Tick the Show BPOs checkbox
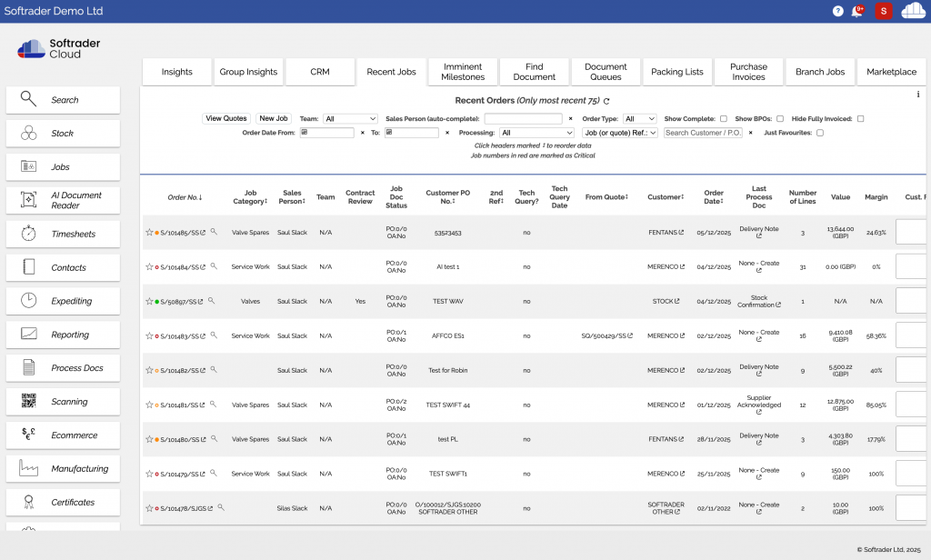Viewport: 931px width, 560px height. pyautogui.click(x=780, y=119)
